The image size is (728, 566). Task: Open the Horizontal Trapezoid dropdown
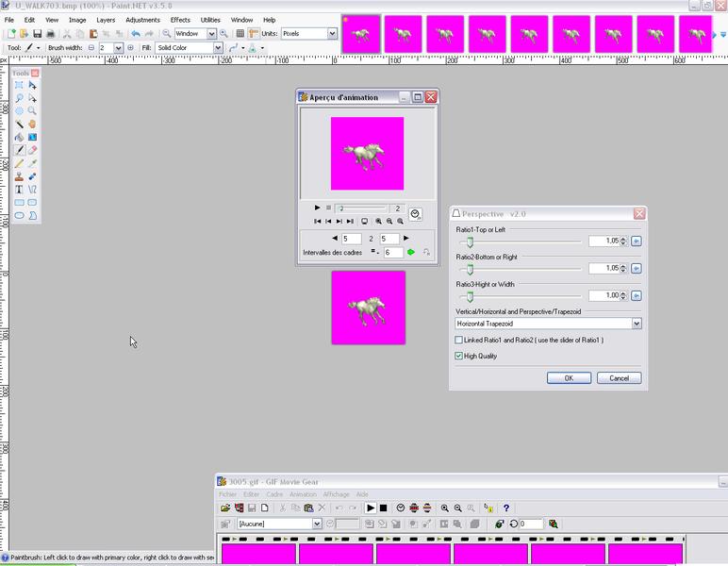pos(637,324)
